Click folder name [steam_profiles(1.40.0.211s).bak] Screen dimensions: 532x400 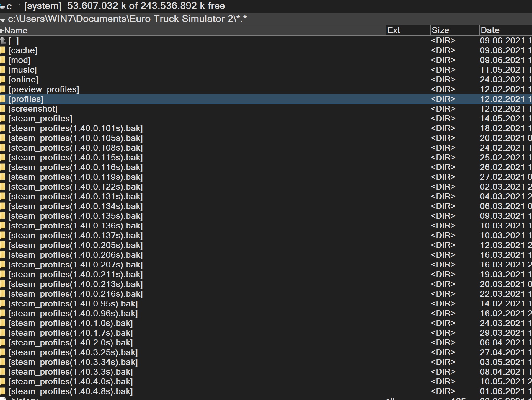point(76,275)
